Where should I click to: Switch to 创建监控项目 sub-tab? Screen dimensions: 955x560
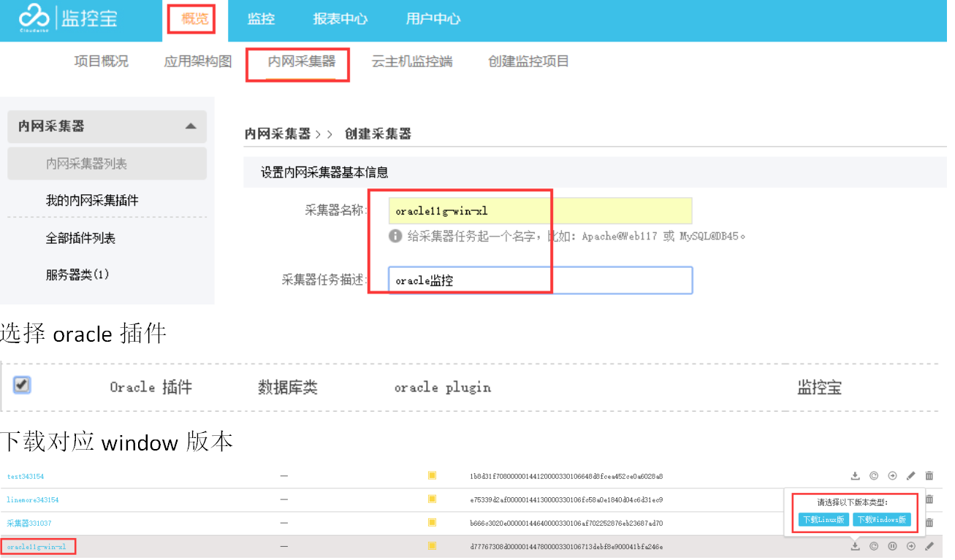point(529,61)
